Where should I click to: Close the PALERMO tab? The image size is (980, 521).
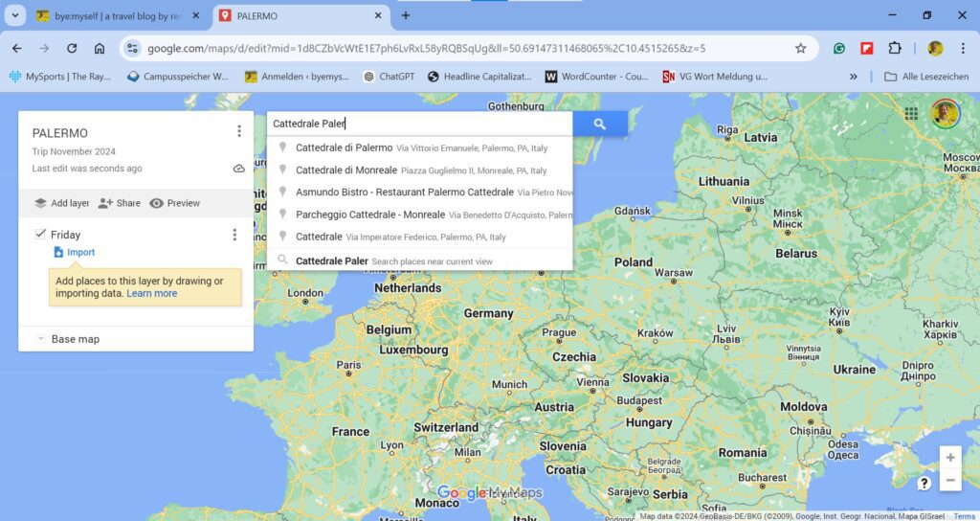(378, 15)
